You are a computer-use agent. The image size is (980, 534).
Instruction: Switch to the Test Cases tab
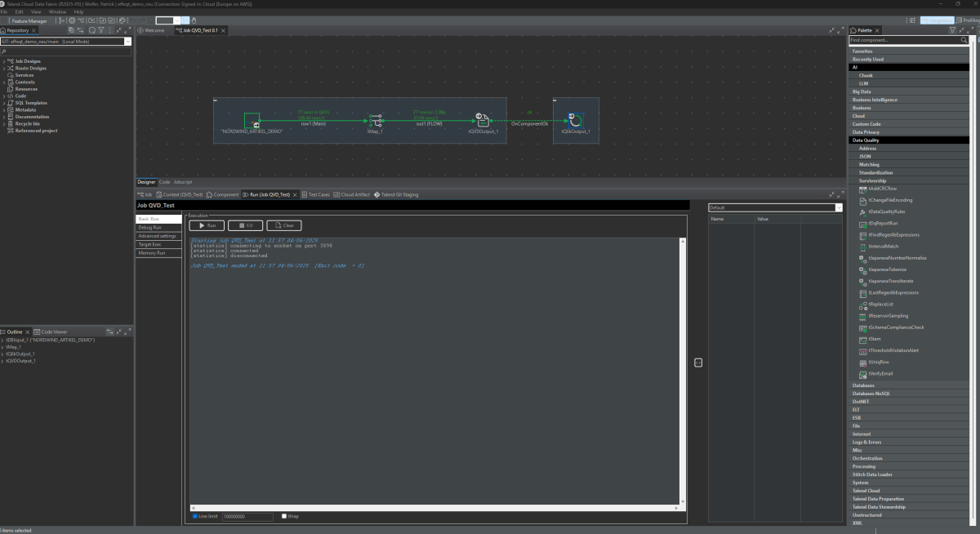316,194
